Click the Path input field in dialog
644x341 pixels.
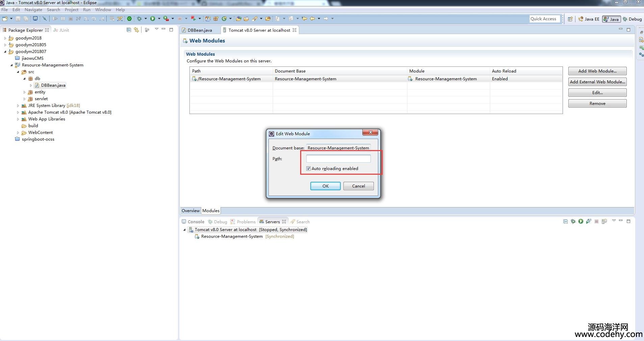coord(338,159)
